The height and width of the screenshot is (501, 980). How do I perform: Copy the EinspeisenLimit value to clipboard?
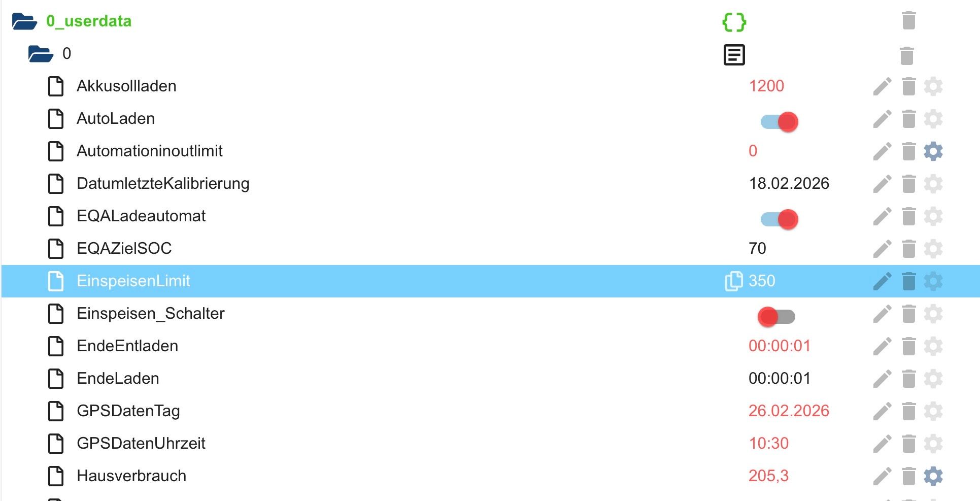pyautogui.click(x=733, y=281)
